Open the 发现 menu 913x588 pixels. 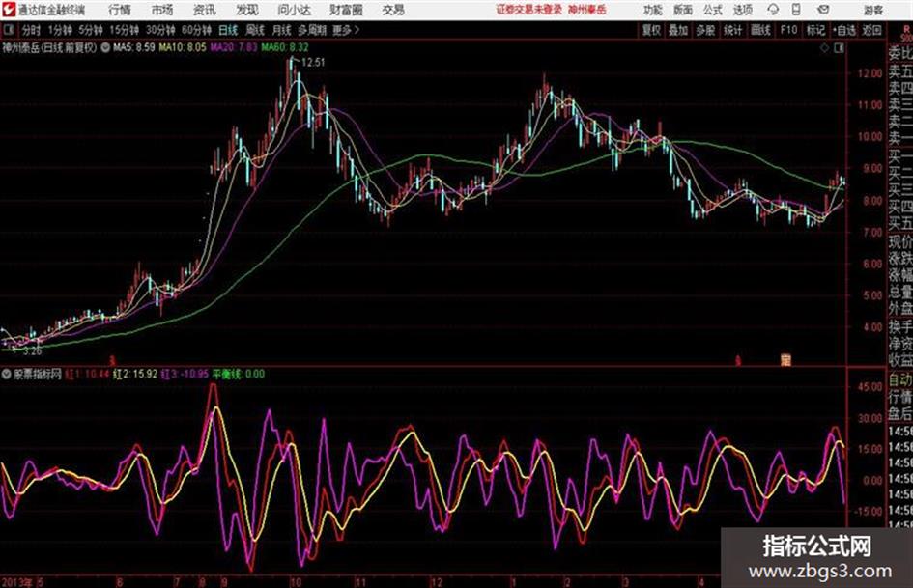[247, 10]
